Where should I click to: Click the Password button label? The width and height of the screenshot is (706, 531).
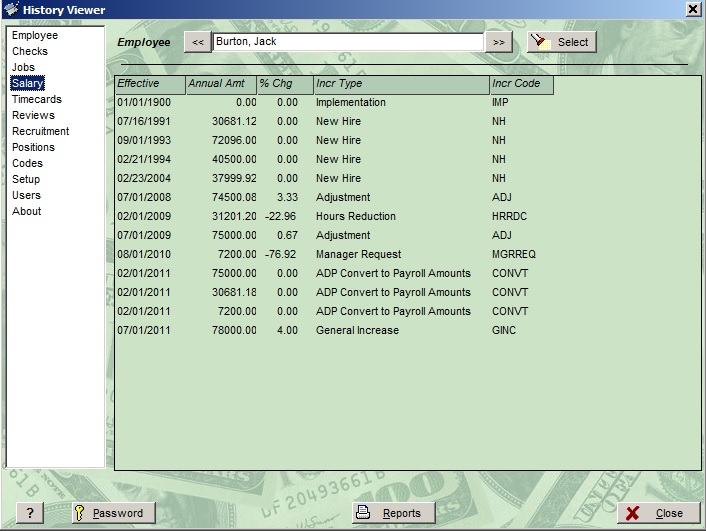tap(118, 513)
